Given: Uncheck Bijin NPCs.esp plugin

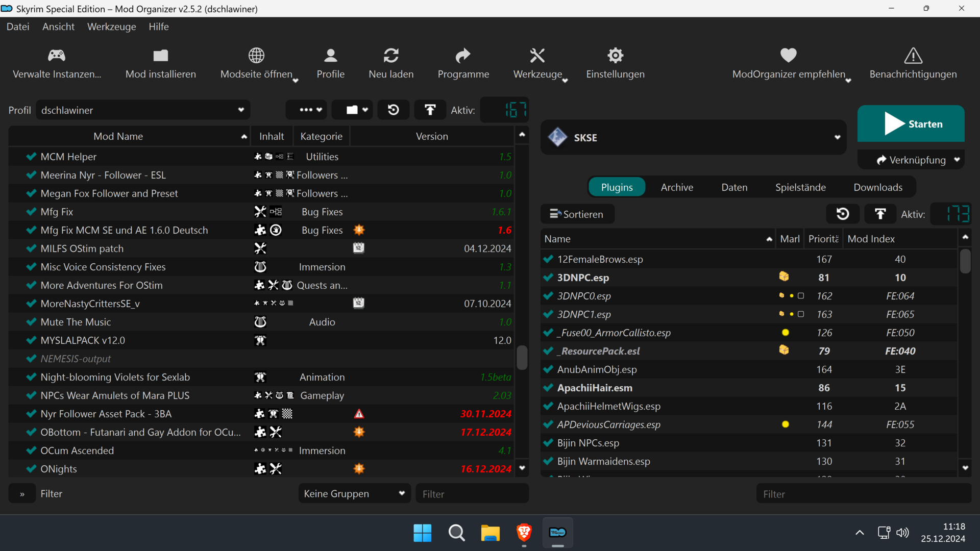Looking at the screenshot, I should tap(549, 443).
